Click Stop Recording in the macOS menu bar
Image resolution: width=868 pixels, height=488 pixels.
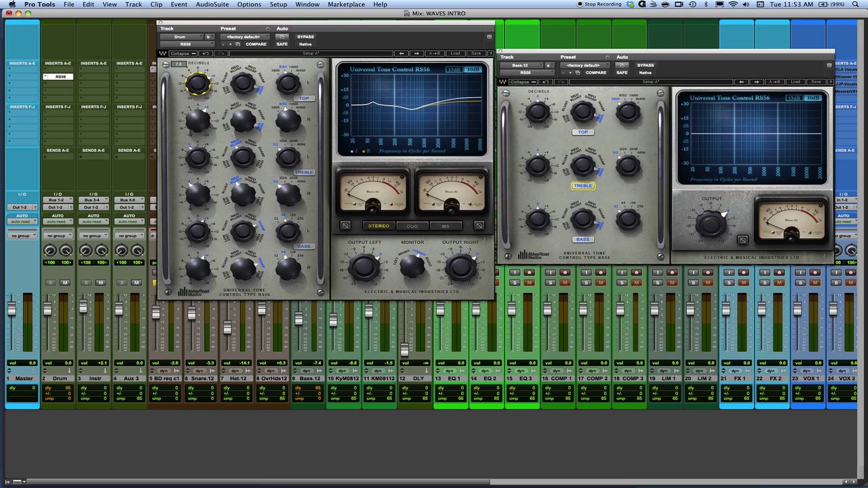[599, 4]
